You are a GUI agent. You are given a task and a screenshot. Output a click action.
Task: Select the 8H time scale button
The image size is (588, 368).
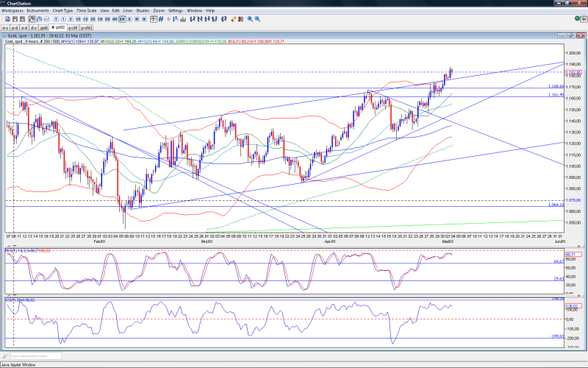pyautogui.click(x=122, y=19)
